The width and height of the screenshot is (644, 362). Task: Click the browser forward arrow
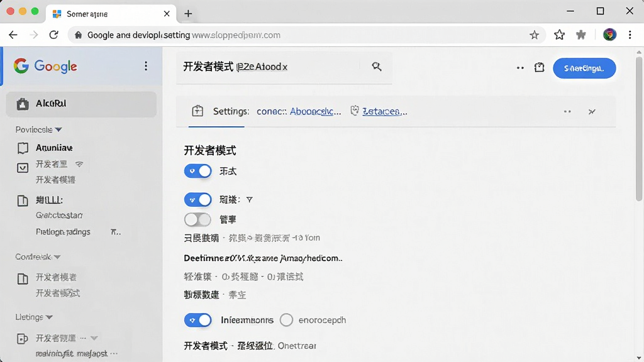pyautogui.click(x=34, y=35)
